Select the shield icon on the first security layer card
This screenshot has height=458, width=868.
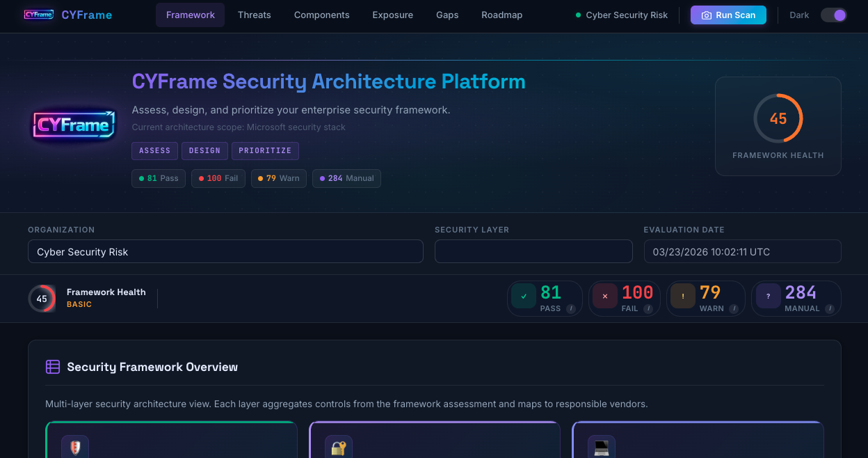tap(75, 447)
